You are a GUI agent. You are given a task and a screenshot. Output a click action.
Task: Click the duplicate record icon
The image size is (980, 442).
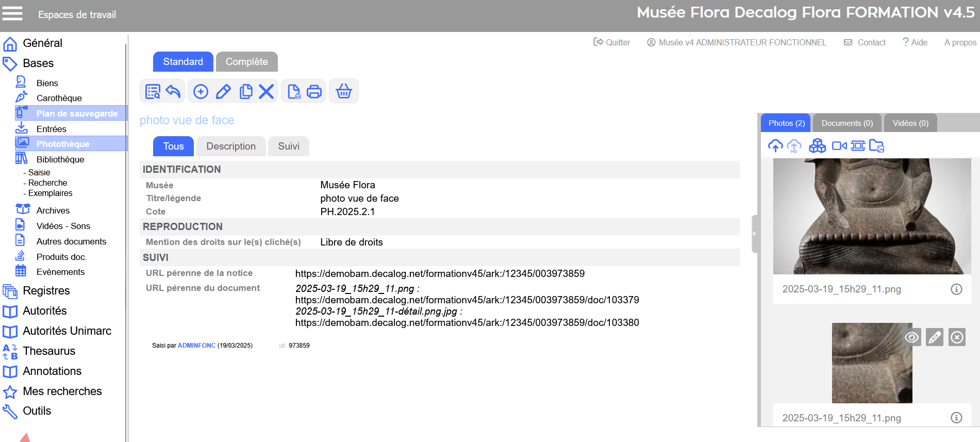[x=246, y=92]
